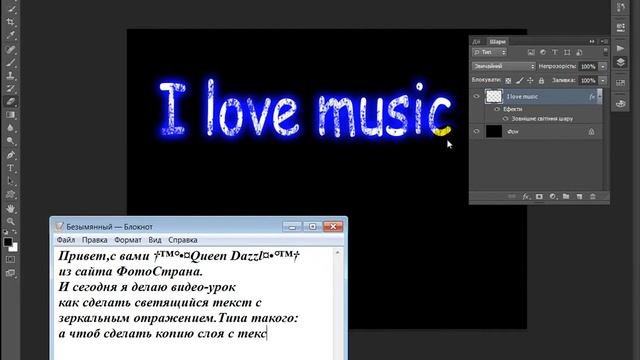Collapse effects on 'I love music' layer
This screenshot has height=360, width=640.
point(600,97)
